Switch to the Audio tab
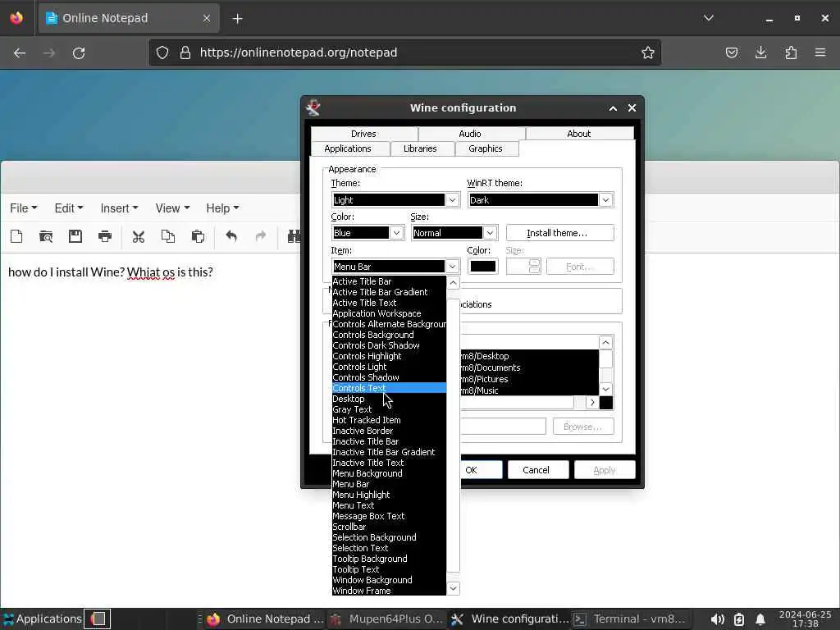This screenshot has height=630, width=840. (470, 134)
